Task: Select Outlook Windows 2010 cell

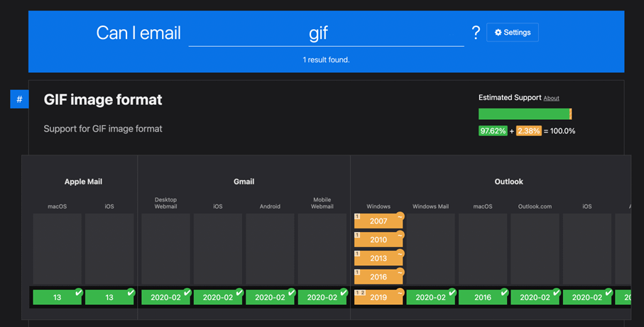Action: click(378, 240)
